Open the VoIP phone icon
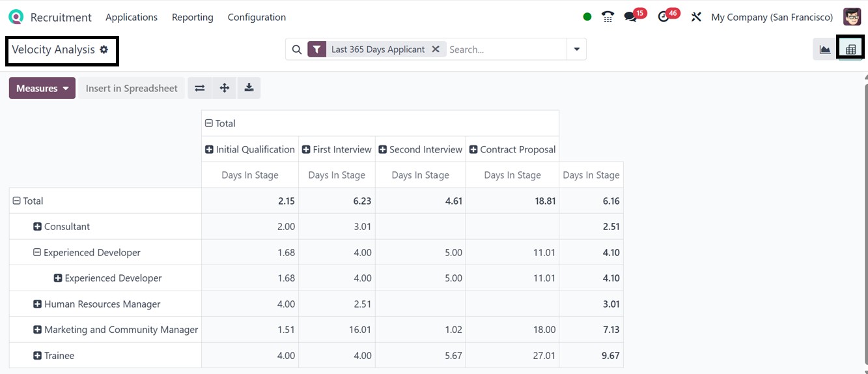This screenshot has width=868, height=374. [x=608, y=17]
